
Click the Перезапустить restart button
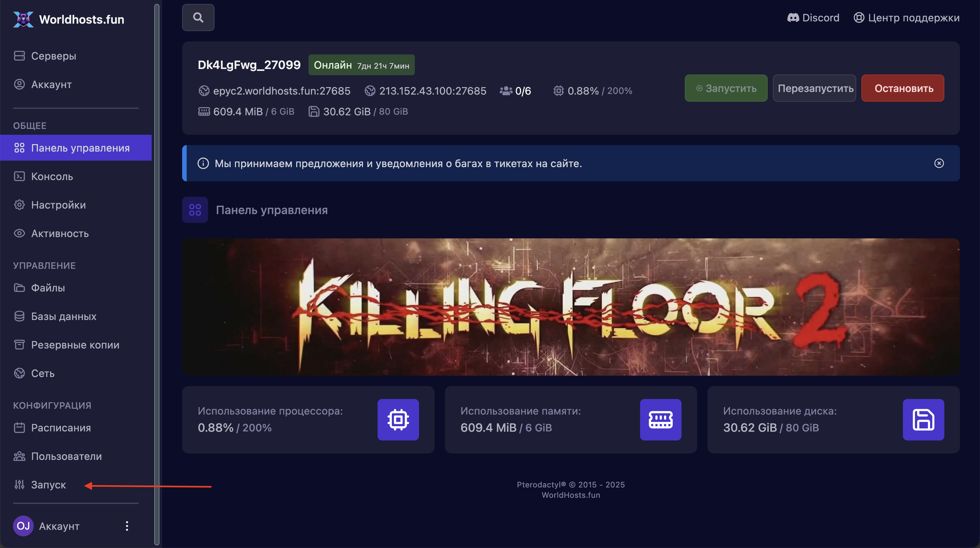click(x=814, y=88)
